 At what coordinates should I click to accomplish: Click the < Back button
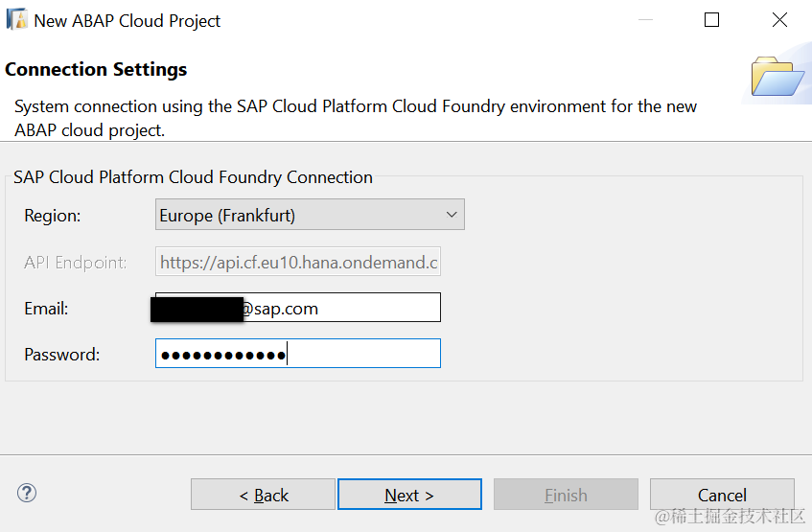[x=263, y=495]
